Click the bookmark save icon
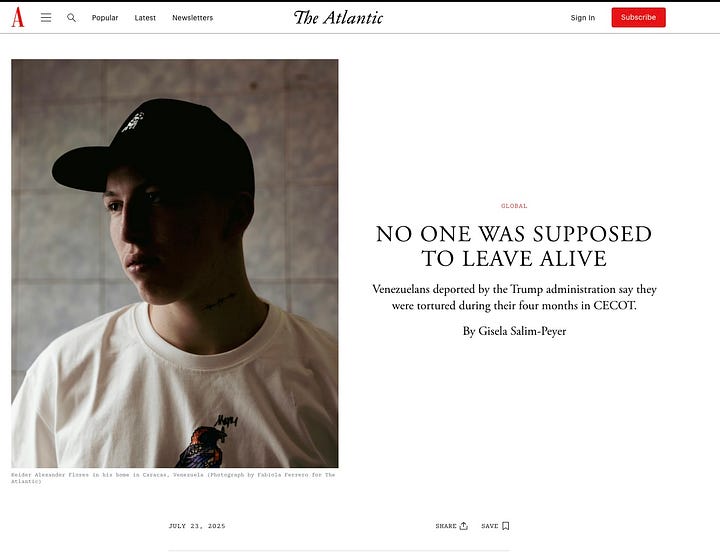 pyautogui.click(x=506, y=526)
